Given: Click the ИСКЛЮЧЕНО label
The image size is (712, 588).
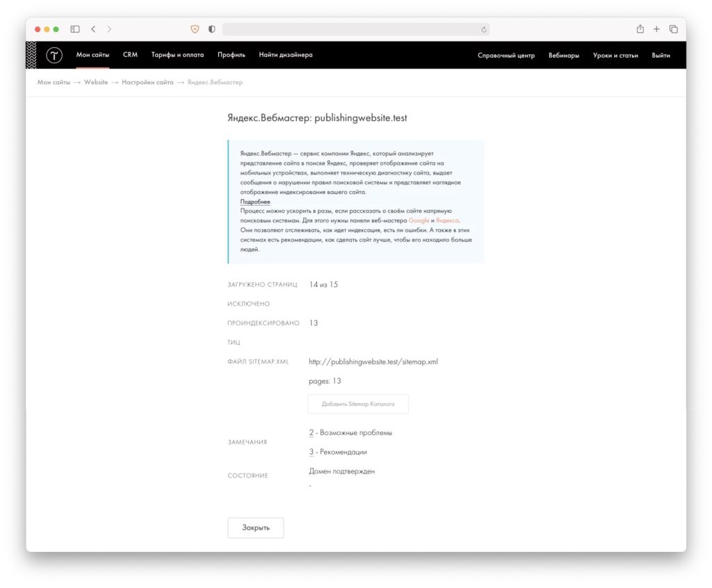Looking at the screenshot, I should point(248,304).
